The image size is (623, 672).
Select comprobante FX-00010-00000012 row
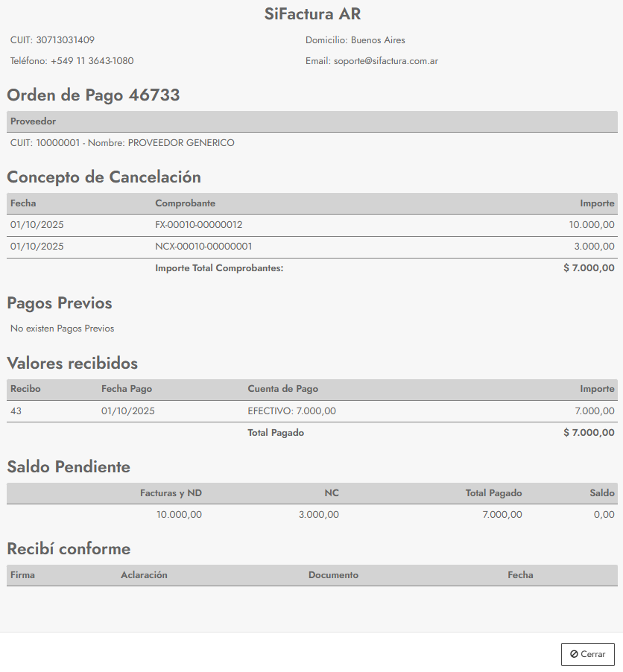(x=198, y=225)
